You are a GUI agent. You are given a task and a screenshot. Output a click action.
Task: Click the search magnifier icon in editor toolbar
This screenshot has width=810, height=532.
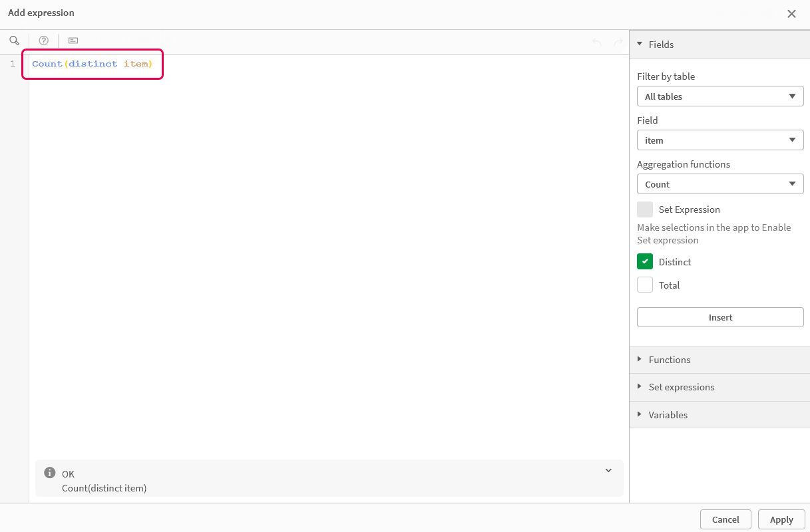pyautogui.click(x=14, y=41)
